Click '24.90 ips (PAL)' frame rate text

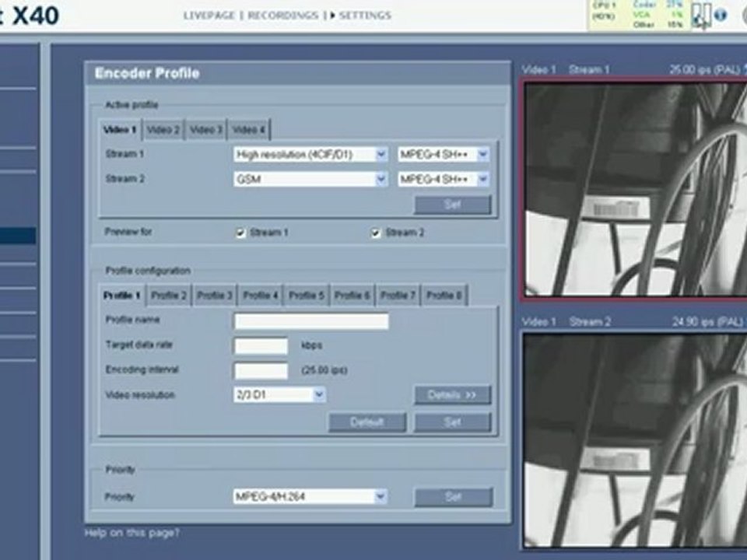707,322
